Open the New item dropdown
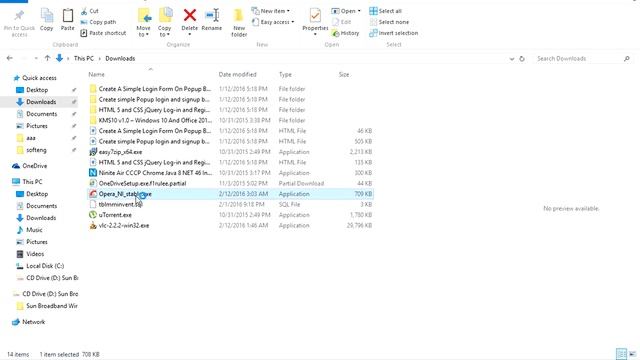This screenshot has width=640, height=360. (271, 11)
